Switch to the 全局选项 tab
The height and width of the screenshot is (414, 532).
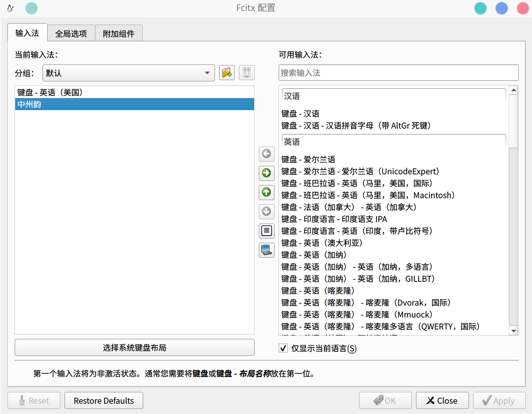coord(71,33)
